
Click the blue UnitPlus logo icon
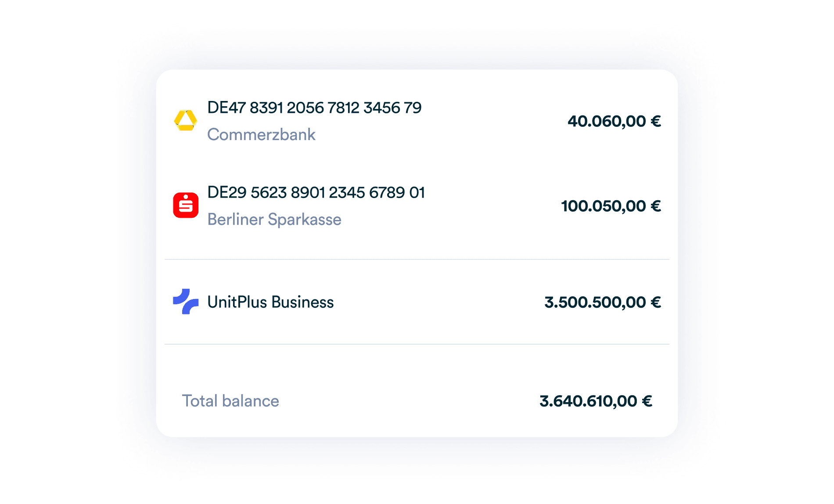186,302
